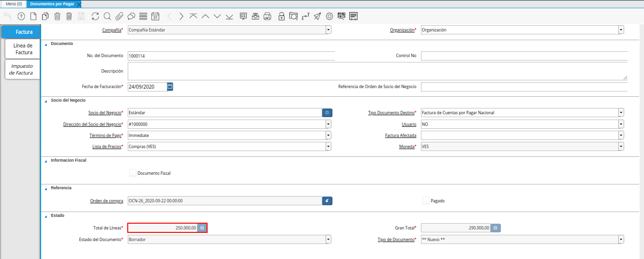This screenshot has height=259, width=644.
Task: Create a new record with blank page icon
Action: (x=33, y=16)
